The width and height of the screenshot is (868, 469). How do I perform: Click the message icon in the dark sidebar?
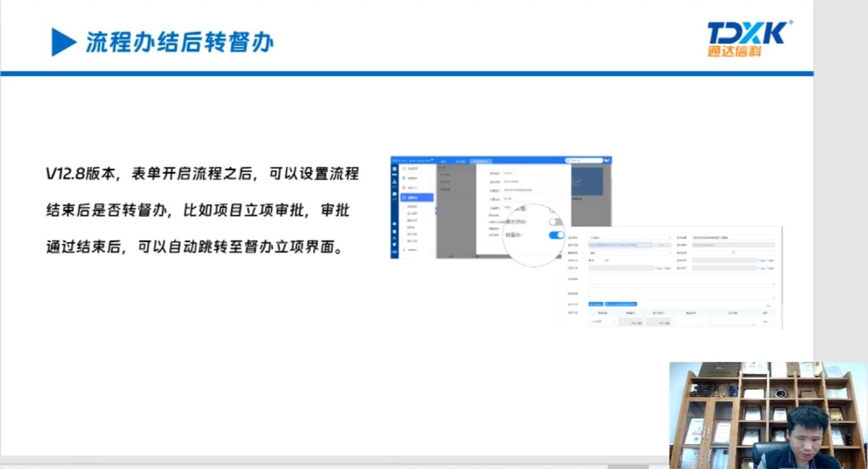[394, 194]
